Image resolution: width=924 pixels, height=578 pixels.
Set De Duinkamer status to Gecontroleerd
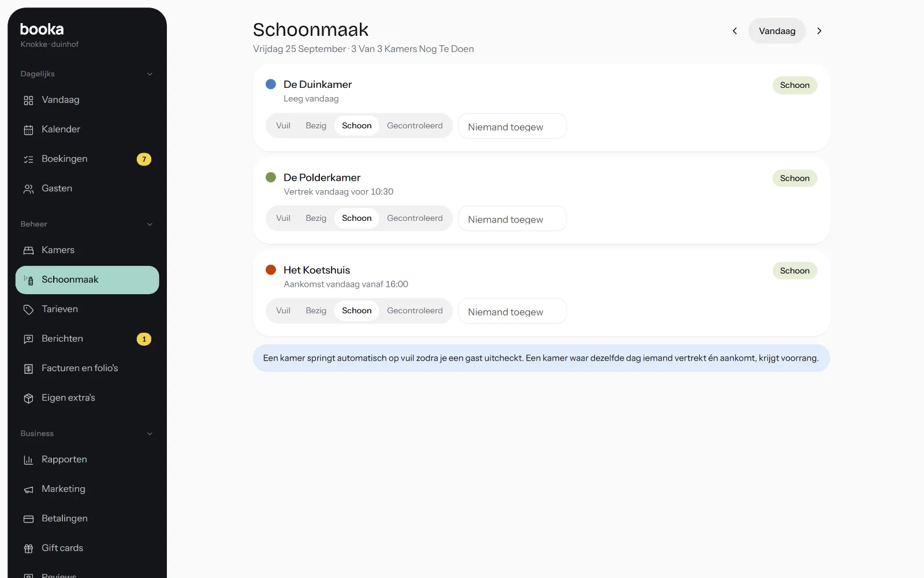[415, 125]
